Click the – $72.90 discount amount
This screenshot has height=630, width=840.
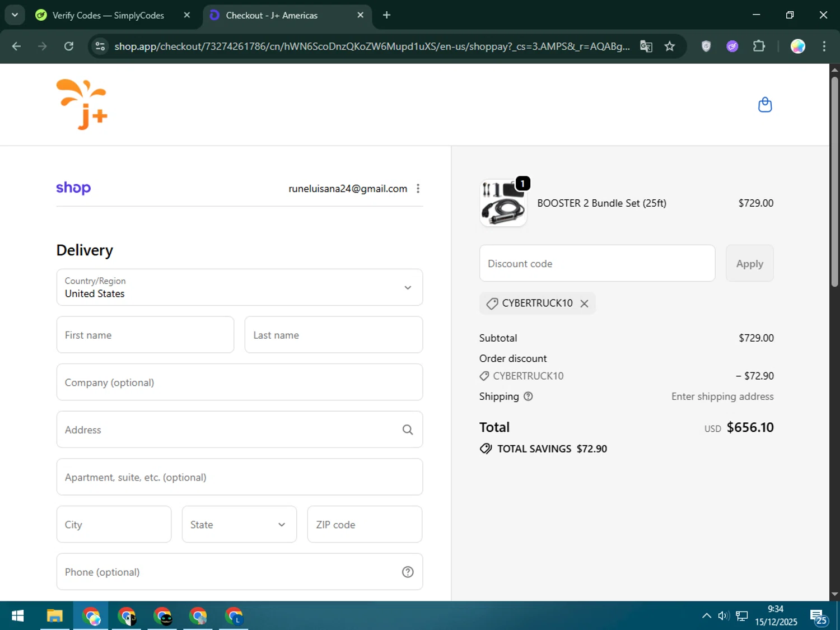tap(755, 376)
